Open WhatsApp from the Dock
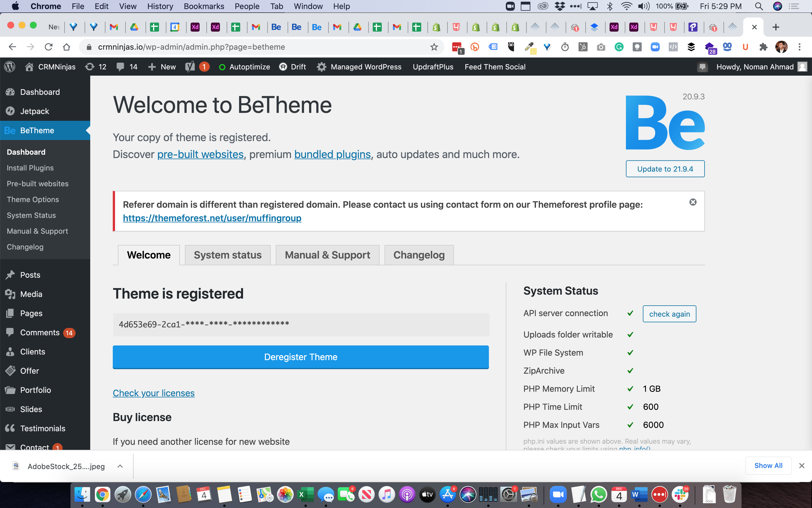The image size is (812, 508). 599,494
